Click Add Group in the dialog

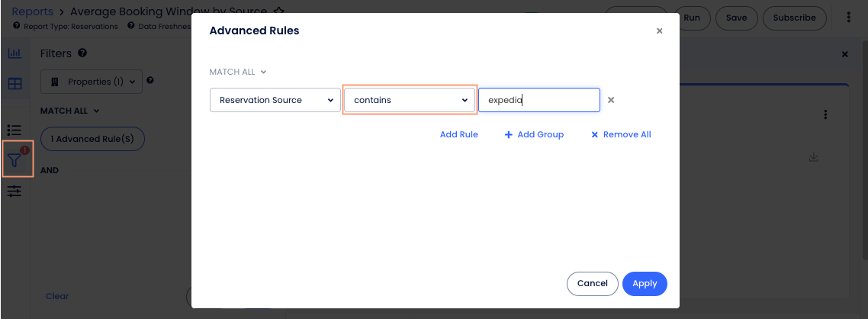tap(534, 134)
